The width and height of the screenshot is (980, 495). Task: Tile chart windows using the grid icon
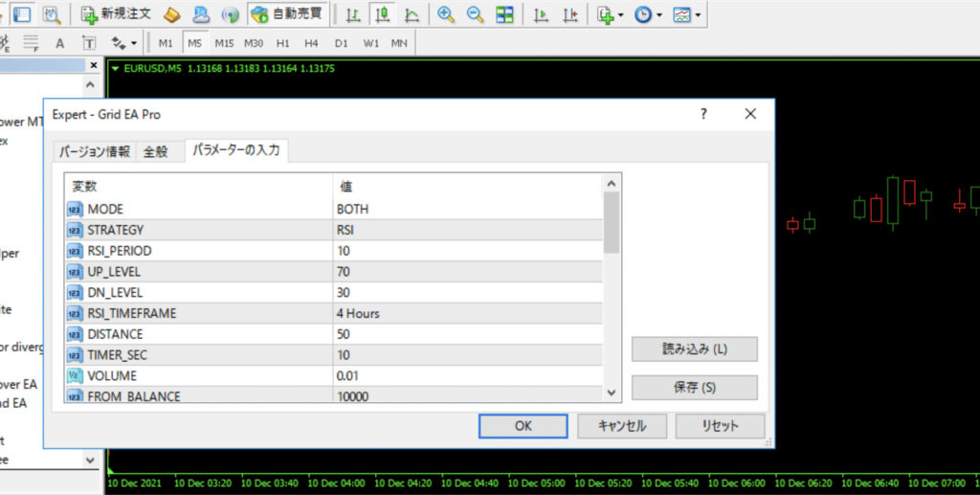(x=504, y=14)
